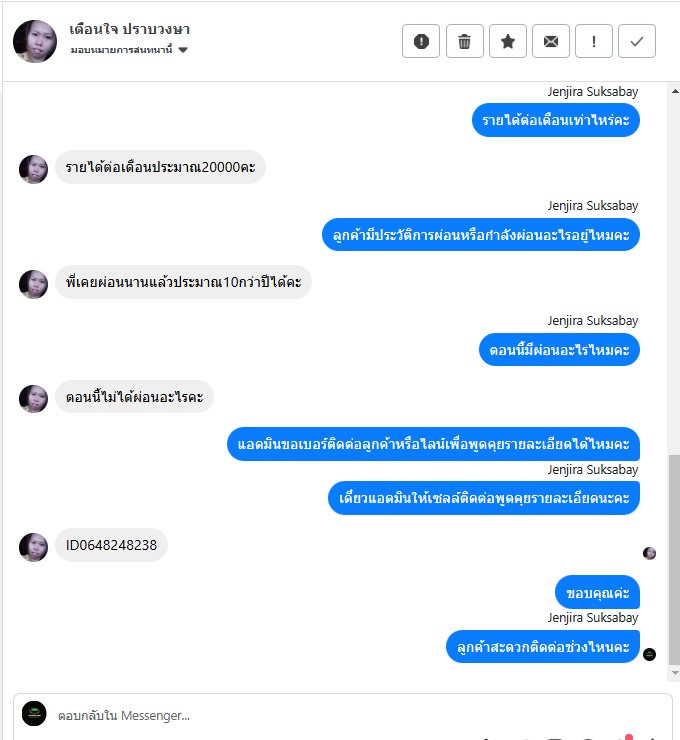Open customer profile photo in the header
680x740 pixels.
coord(35,41)
